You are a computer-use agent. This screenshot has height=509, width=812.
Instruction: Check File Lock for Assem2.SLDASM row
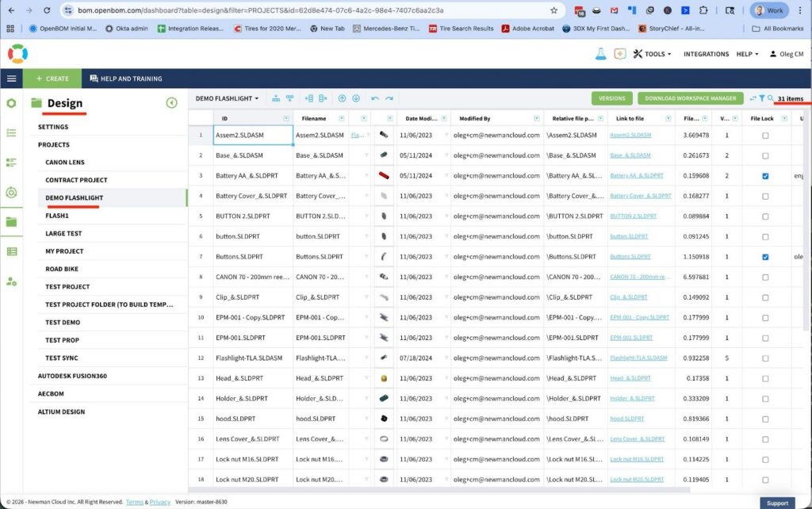(x=765, y=136)
